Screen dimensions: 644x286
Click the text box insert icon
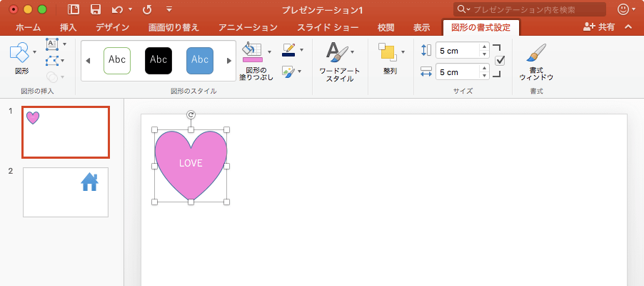point(52,44)
